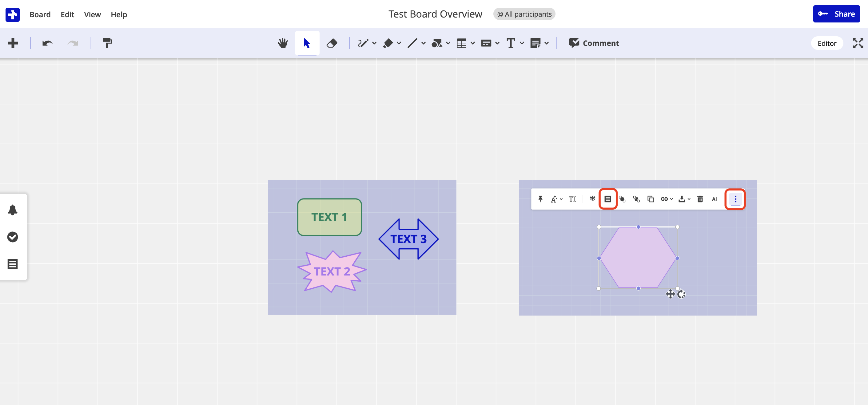The height and width of the screenshot is (405, 868).
Task: Toggle fullscreen mode icon
Action: pos(858,43)
